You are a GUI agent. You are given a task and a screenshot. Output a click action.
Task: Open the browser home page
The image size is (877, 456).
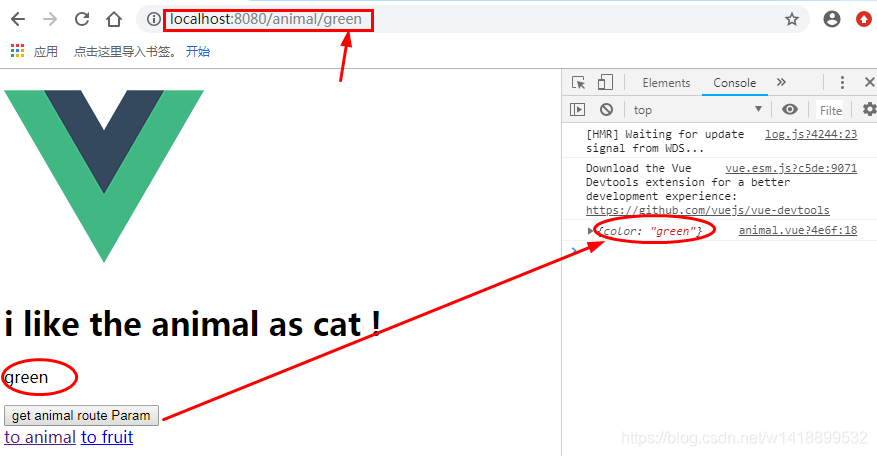[x=114, y=20]
